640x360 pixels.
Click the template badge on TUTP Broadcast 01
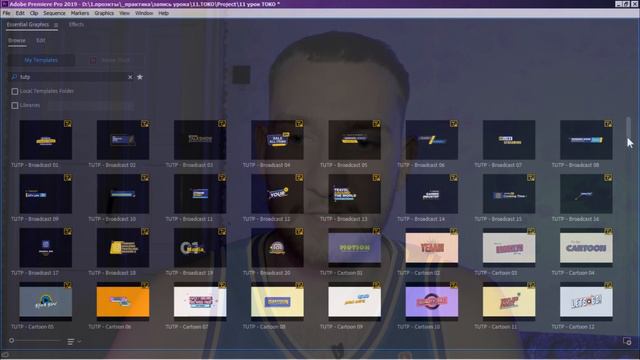(x=68, y=124)
